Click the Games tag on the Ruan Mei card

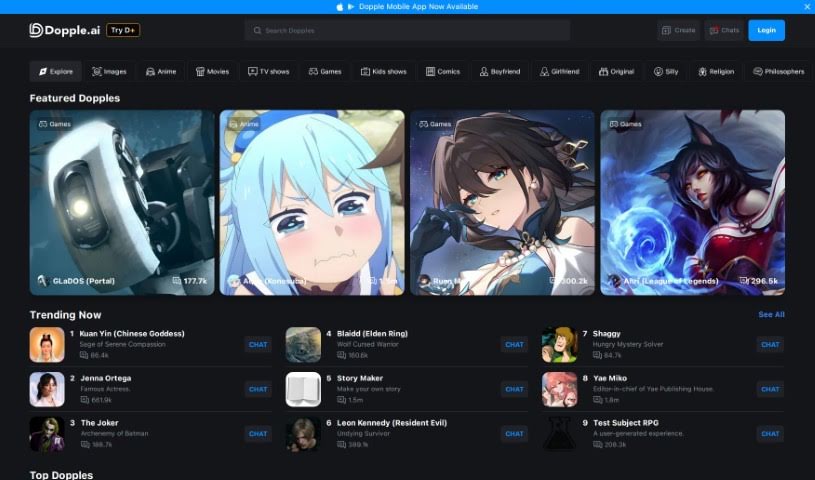click(435, 124)
